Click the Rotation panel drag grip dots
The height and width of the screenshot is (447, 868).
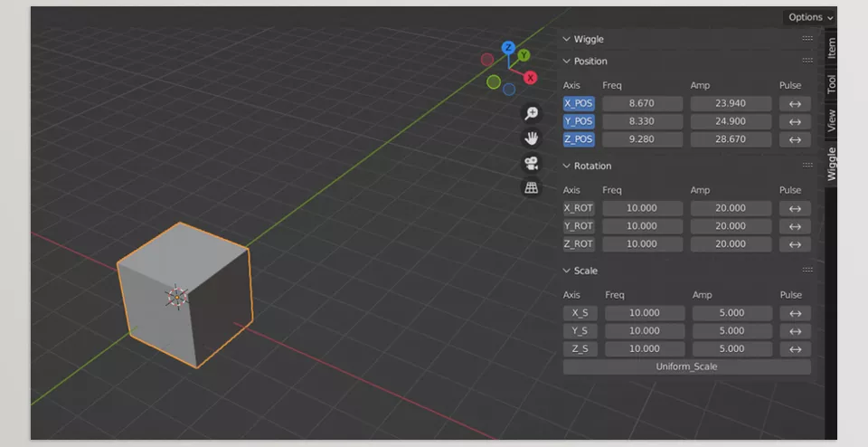[x=807, y=165]
